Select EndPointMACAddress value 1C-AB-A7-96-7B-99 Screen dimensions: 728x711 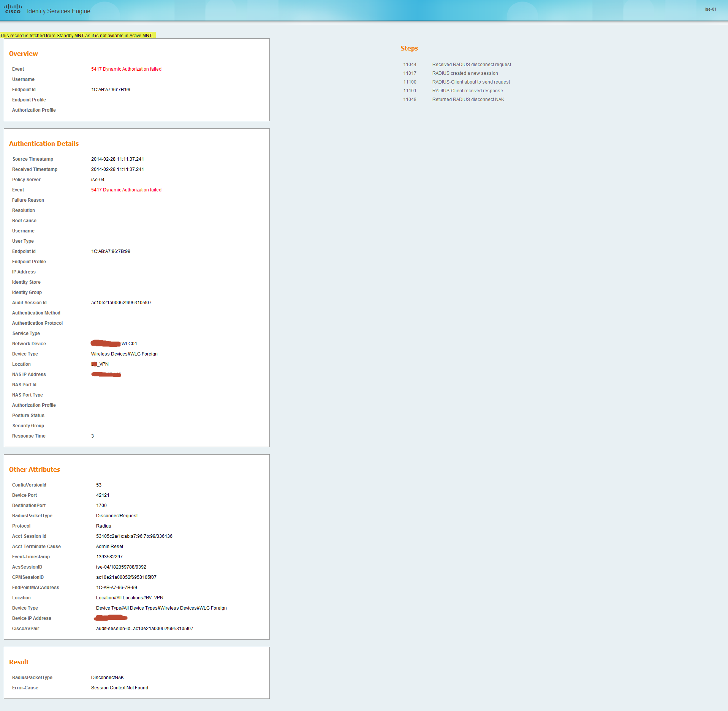coord(117,588)
